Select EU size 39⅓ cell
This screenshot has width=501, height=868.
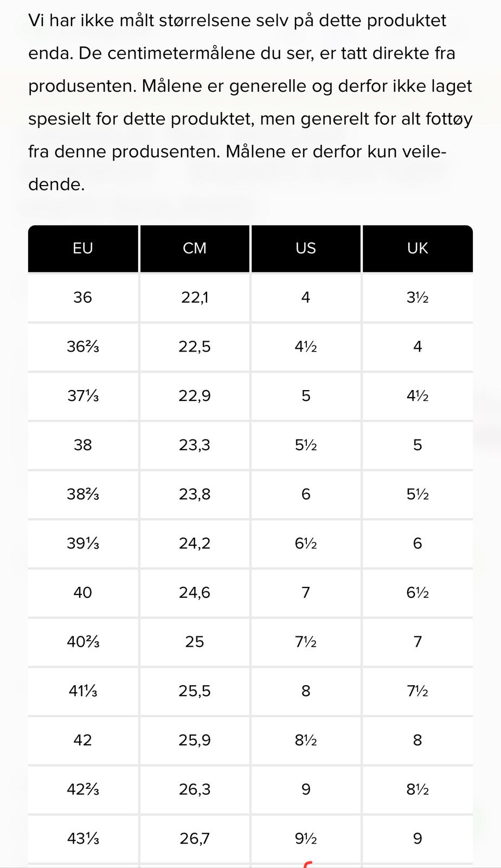pos(83,543)
